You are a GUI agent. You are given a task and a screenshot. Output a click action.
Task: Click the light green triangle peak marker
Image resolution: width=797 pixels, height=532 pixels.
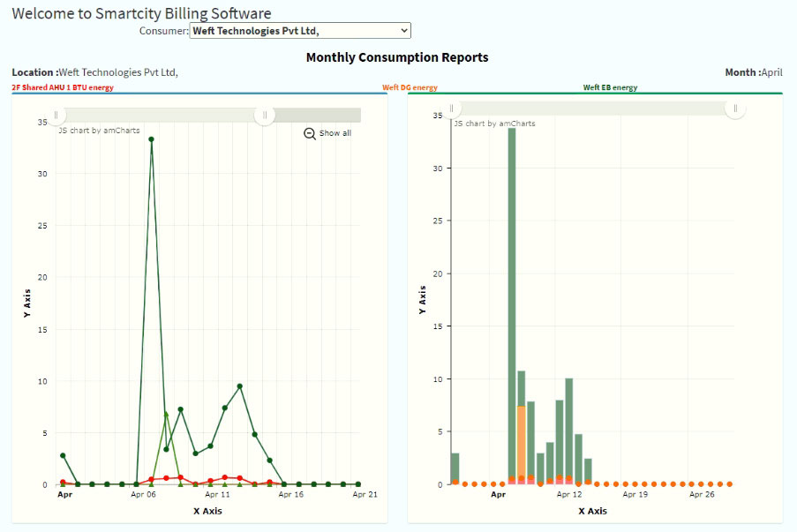point(166,413)
